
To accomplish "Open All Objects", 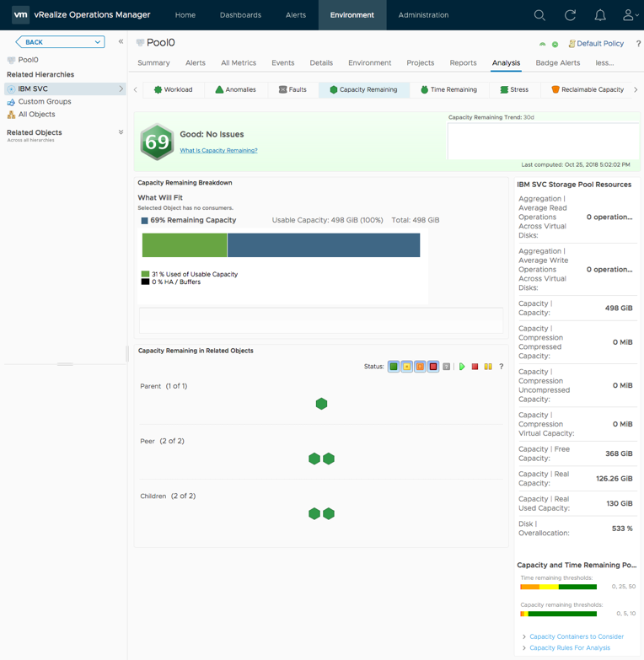I will coord(36,114).
